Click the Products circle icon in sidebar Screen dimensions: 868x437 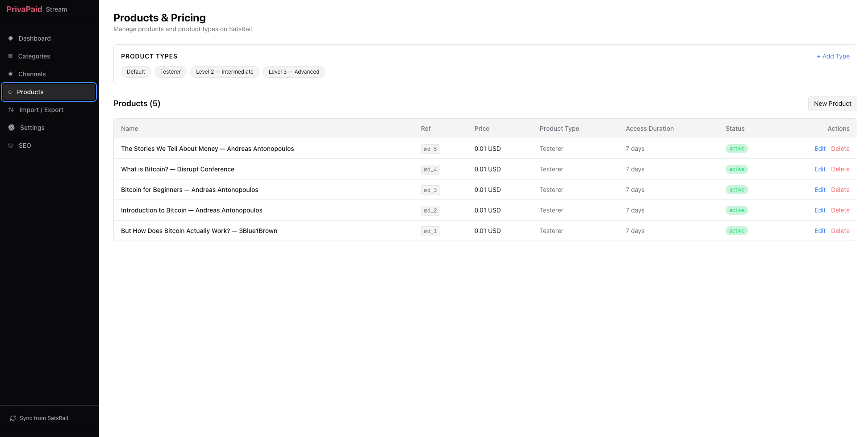pyautogui.click(x=10, y=92)
